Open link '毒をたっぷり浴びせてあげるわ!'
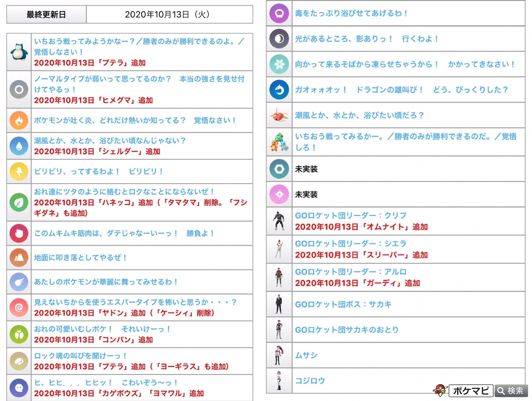532x401 pixels. point(351,13)
